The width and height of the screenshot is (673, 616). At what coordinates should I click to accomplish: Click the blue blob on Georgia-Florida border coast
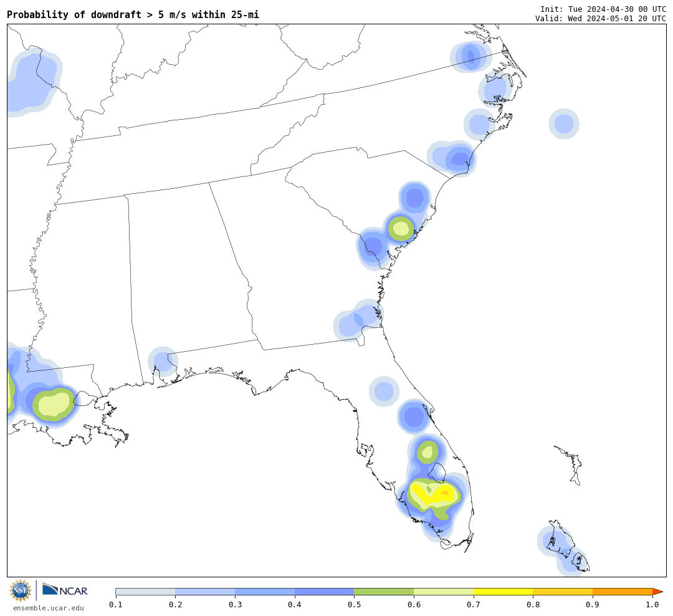point(358,320)
